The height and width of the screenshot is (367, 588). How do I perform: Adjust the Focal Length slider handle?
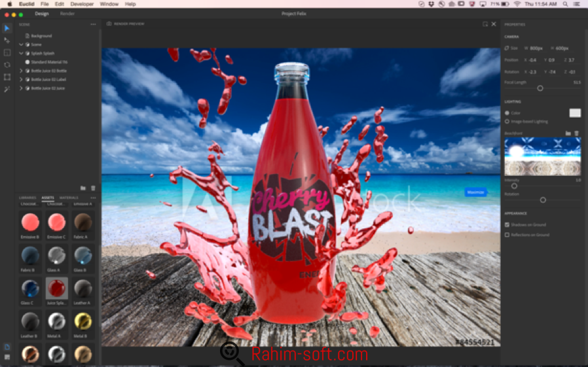(x=540, y=88)
